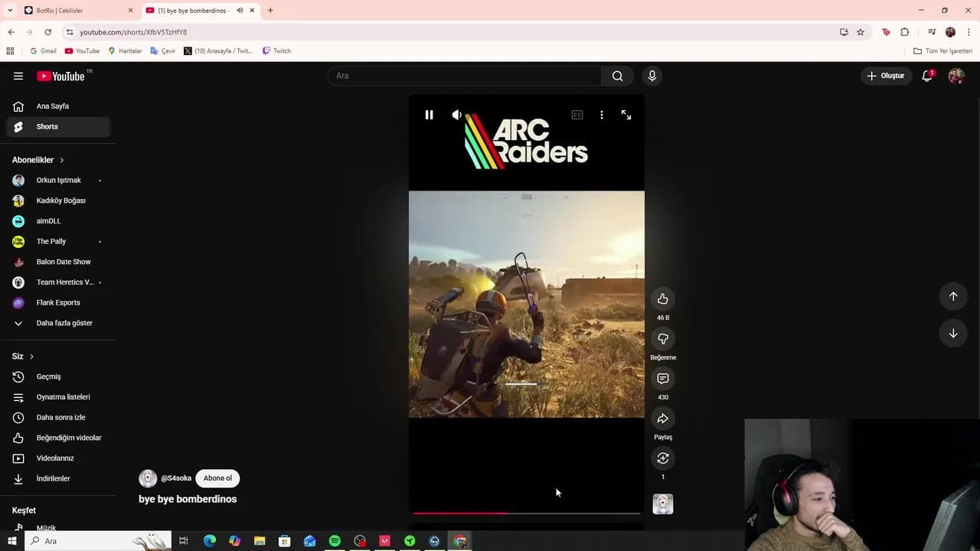Viewport: 980px width, 551px height.
Task: Like the Short with thumbs up
Action: pos(663,299)
